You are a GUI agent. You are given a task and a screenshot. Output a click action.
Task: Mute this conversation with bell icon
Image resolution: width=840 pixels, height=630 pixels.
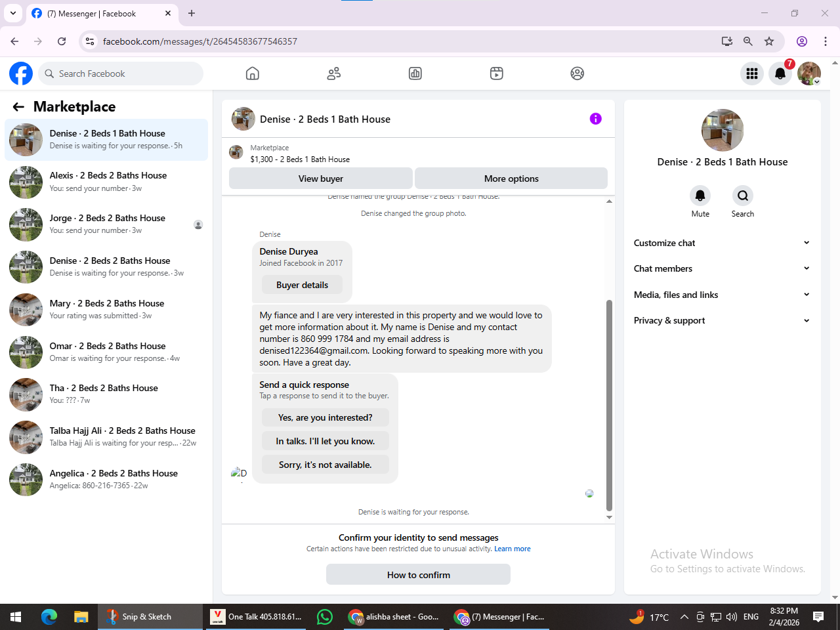[x=700, y=196]
